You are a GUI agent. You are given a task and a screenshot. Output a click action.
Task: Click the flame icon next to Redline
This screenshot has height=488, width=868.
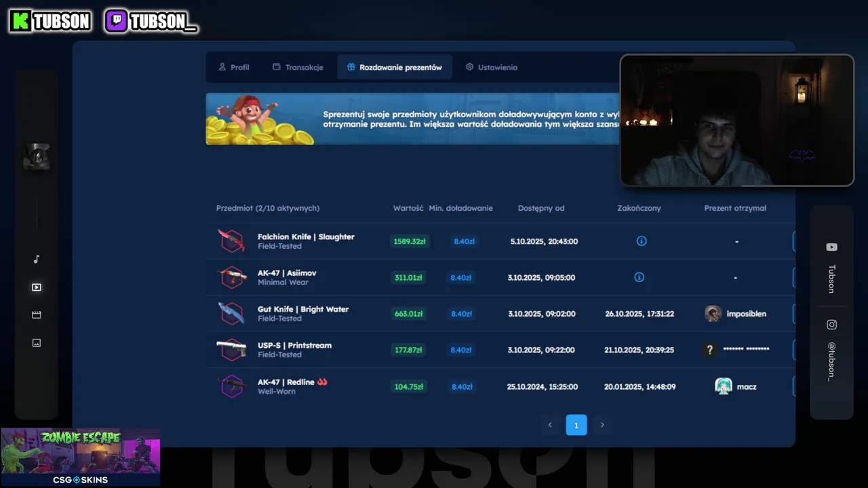pyautogui.click(x=322, y=382)
